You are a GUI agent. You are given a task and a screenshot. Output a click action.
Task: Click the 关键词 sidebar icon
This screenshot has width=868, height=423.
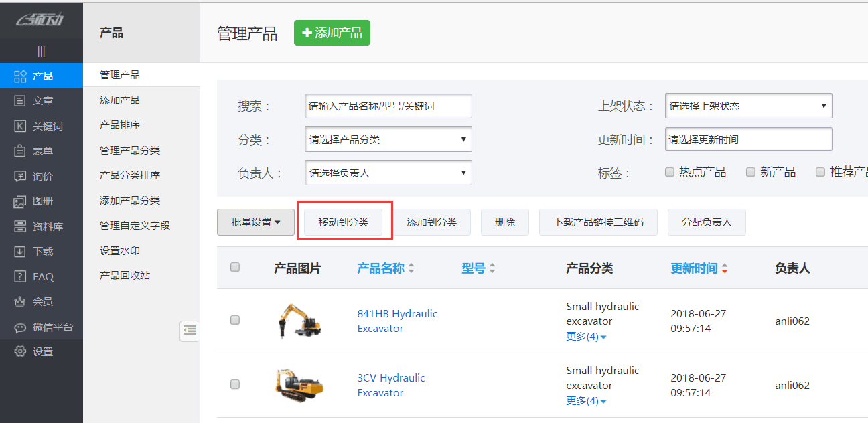click(x=20, y=126)
